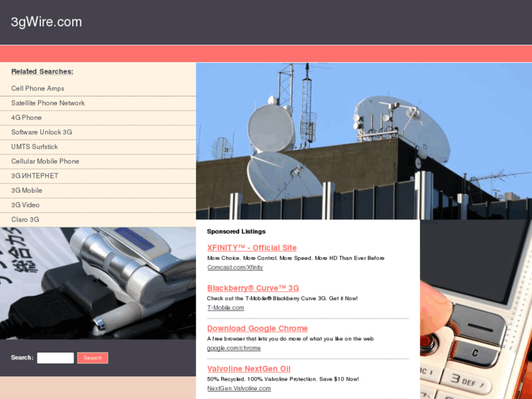Click the 3gWire.com site title
This screenshot has height=399, width=532.
pyautogui.click(x=46, y=22)
